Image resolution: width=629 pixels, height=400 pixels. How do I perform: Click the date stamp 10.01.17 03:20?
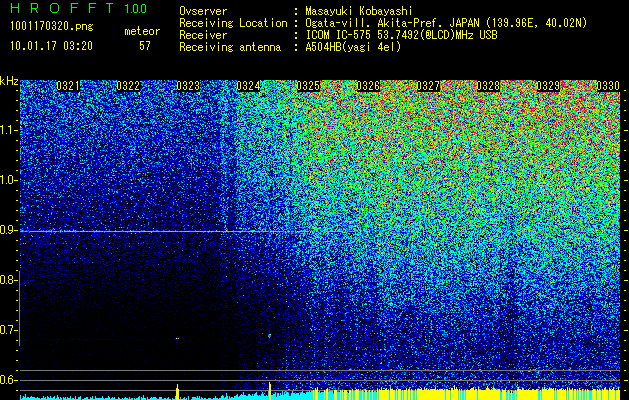coord(51,46)
